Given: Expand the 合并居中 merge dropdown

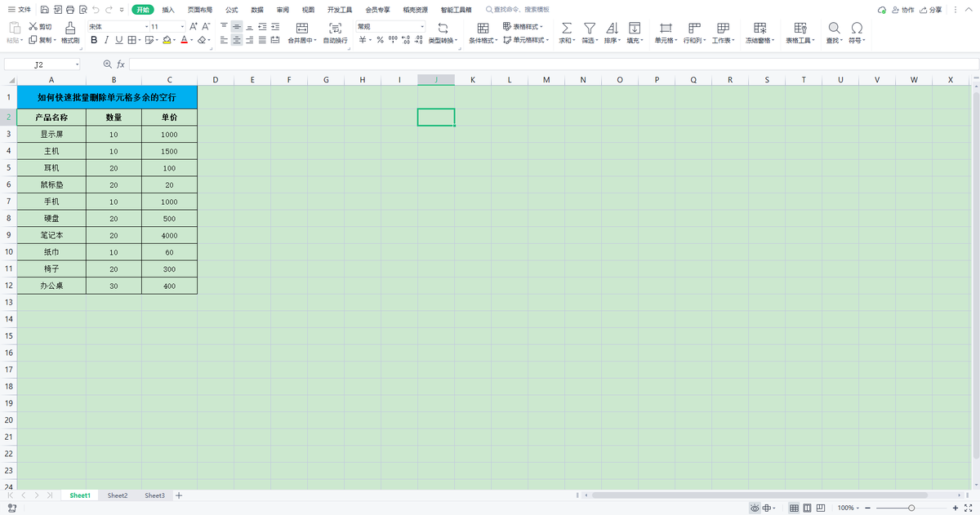Looking at the screenshot, I should pyautogui.click(x=314, y=40).
